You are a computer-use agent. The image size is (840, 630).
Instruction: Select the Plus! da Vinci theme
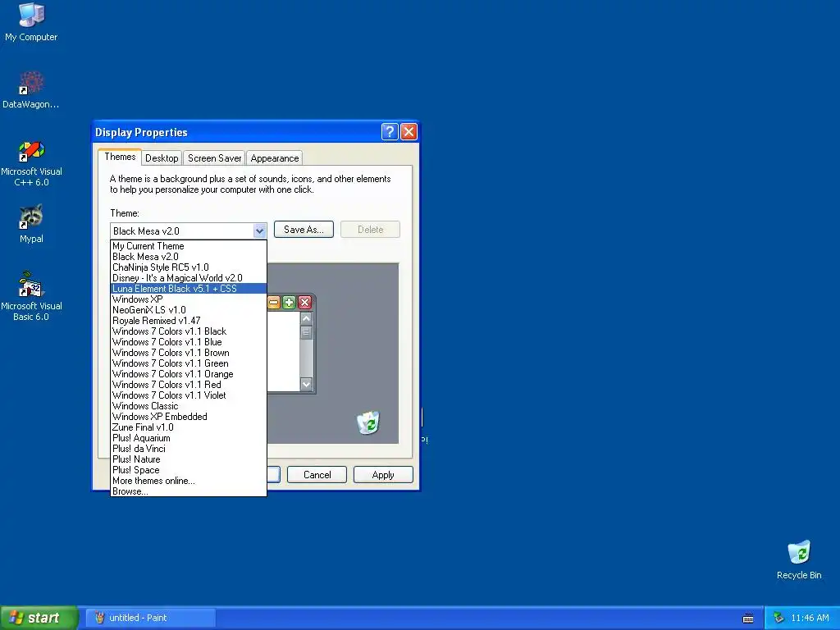[189, 449]
